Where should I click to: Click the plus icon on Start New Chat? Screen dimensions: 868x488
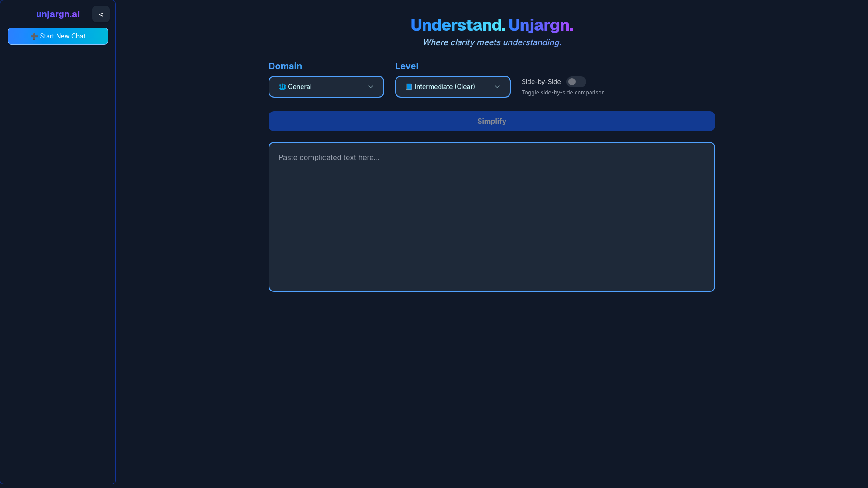(x=34, y=36)
